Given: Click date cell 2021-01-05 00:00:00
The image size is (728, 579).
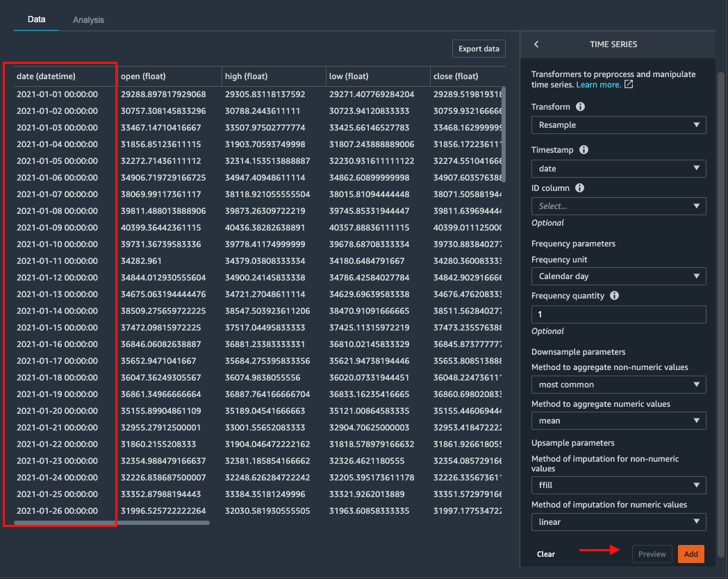Looking at the screenshot, I should pos(57,161).
